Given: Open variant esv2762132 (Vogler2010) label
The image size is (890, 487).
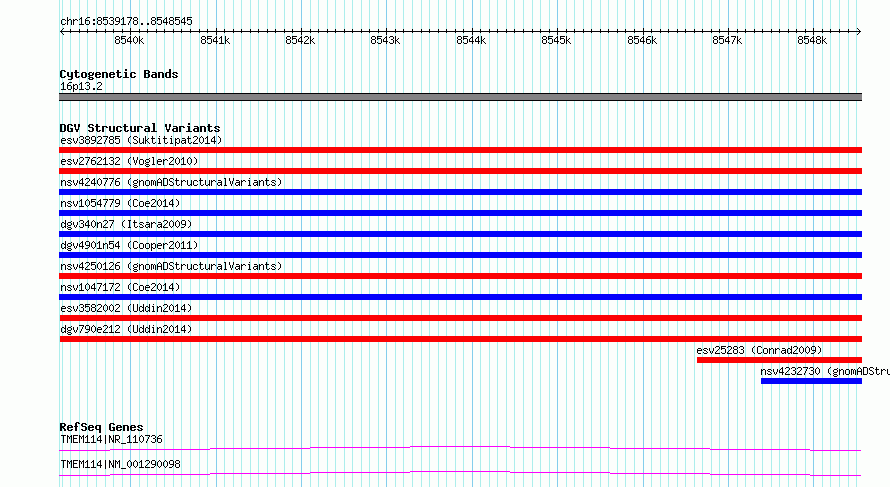Looking at the screenshot, I should (129, 161).
